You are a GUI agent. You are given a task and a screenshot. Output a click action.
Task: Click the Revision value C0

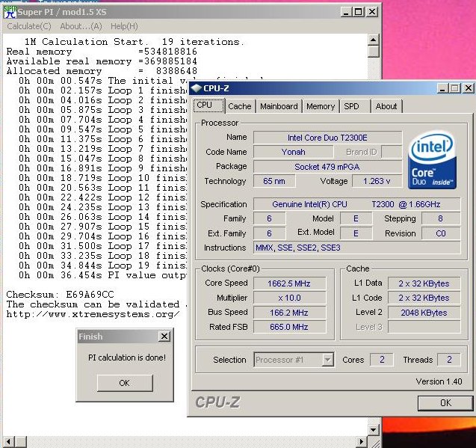coord(441,233)
